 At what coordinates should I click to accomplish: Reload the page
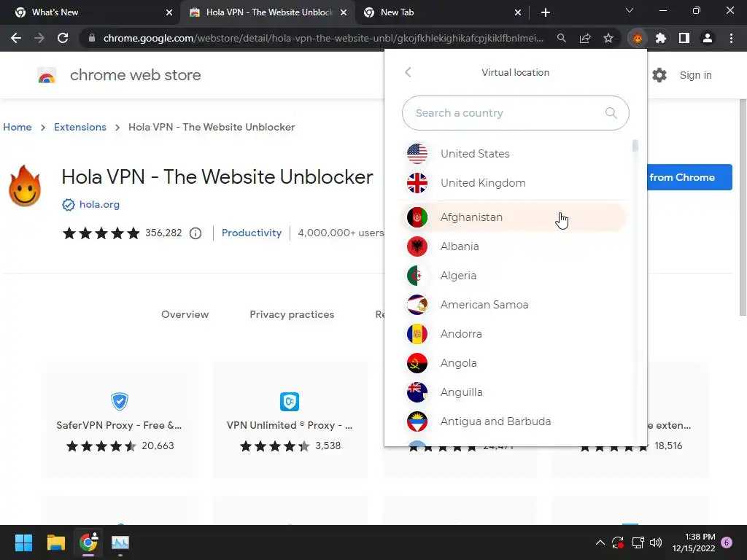(x=63, y=38)
